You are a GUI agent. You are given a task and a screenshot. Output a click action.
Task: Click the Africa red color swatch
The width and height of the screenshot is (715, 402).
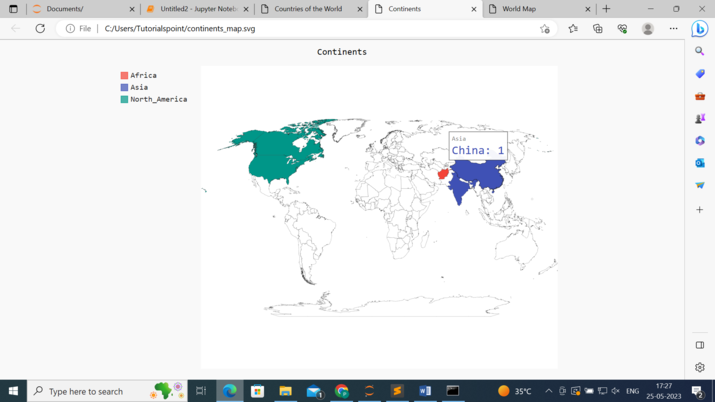point(124,75)
